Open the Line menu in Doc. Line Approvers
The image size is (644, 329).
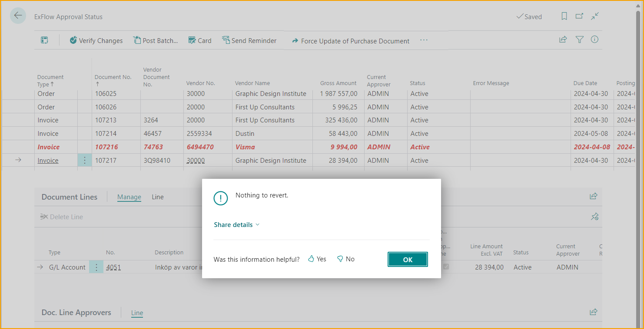click(x=137, y=313)
